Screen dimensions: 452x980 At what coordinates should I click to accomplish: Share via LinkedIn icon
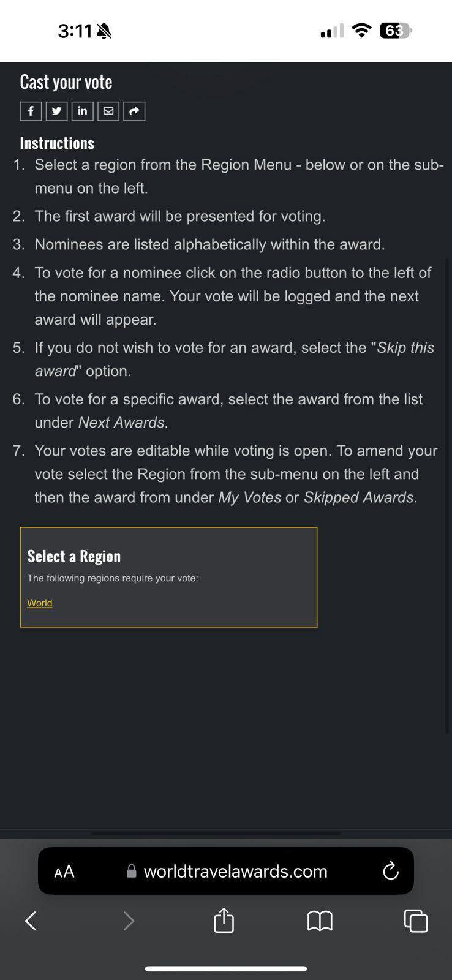tap(82, 111)
